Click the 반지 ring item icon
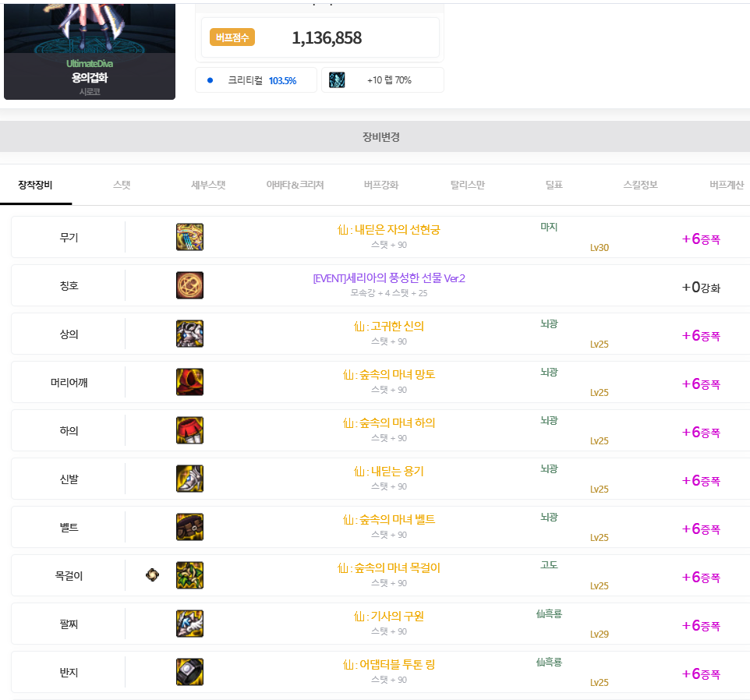 point(189,672)
